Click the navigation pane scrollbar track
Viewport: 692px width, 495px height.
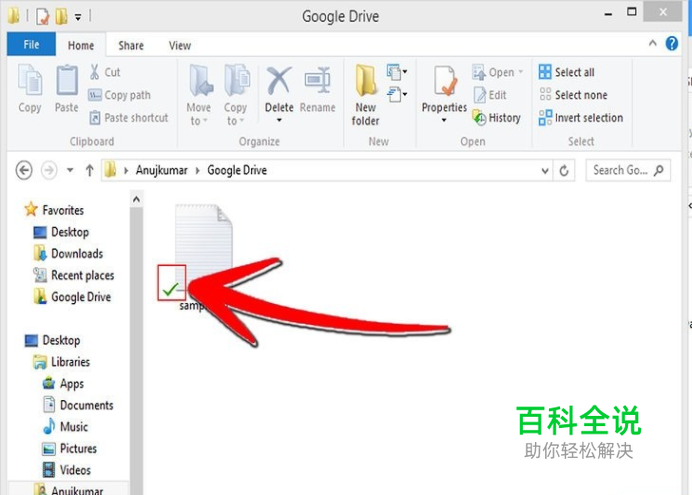136,349
